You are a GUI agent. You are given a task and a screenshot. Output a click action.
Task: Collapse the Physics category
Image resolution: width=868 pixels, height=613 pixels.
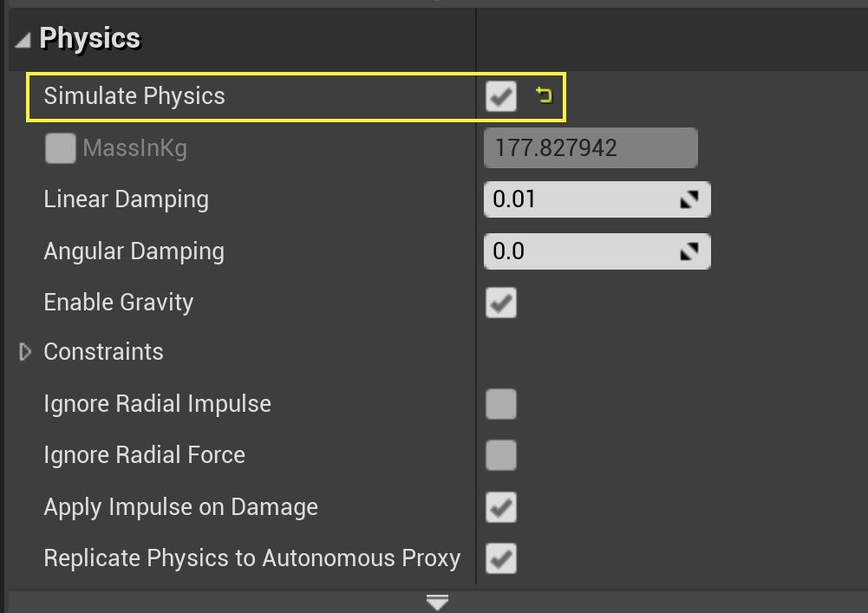tap(22, 38)
